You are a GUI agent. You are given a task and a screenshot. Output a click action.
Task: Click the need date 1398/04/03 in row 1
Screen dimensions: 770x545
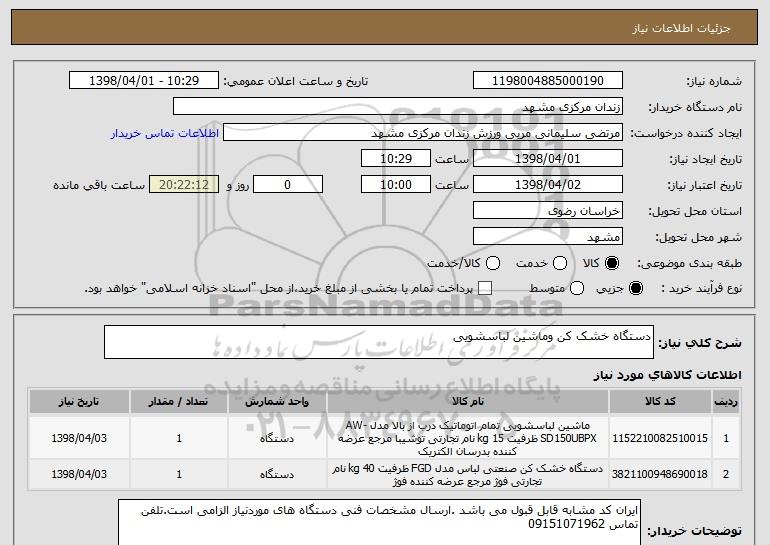[x=79, y=438]
